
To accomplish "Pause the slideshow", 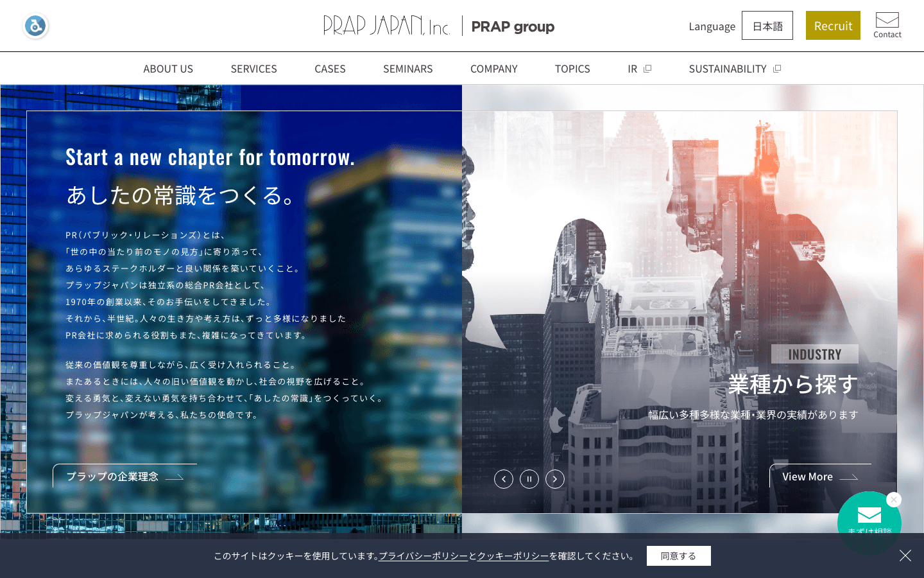I will coord(529,479).
